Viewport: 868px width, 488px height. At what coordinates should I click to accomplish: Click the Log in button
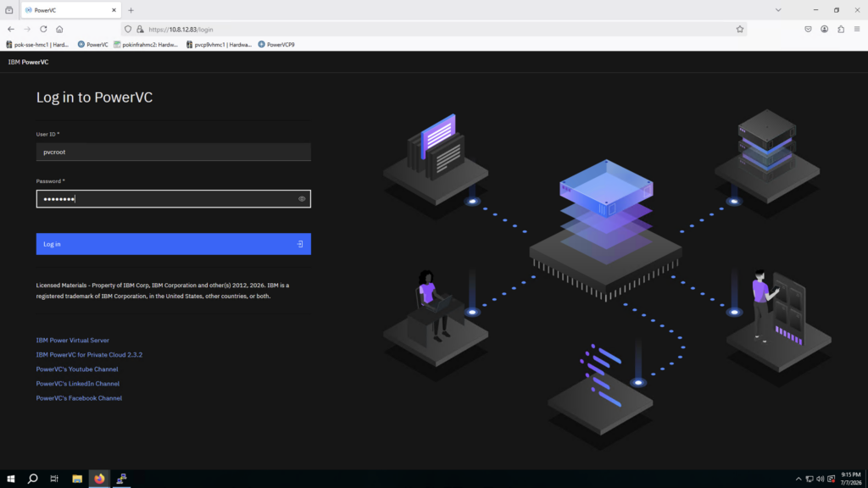coord(173,244)
